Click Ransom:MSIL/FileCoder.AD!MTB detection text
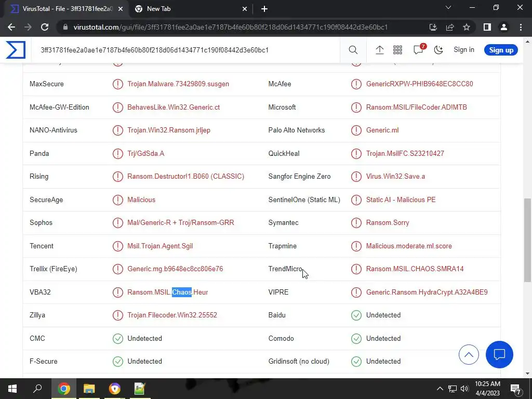The image size is (532, 399). (416, 107)
